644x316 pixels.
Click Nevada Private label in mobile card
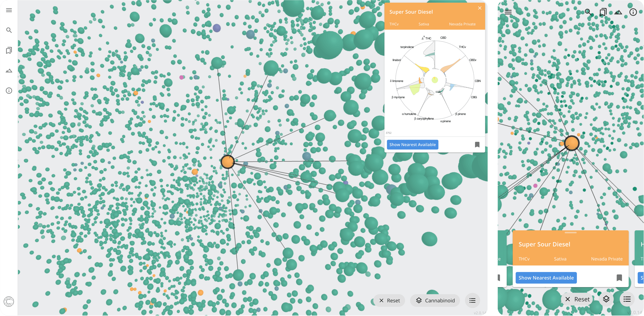point(606,259)
